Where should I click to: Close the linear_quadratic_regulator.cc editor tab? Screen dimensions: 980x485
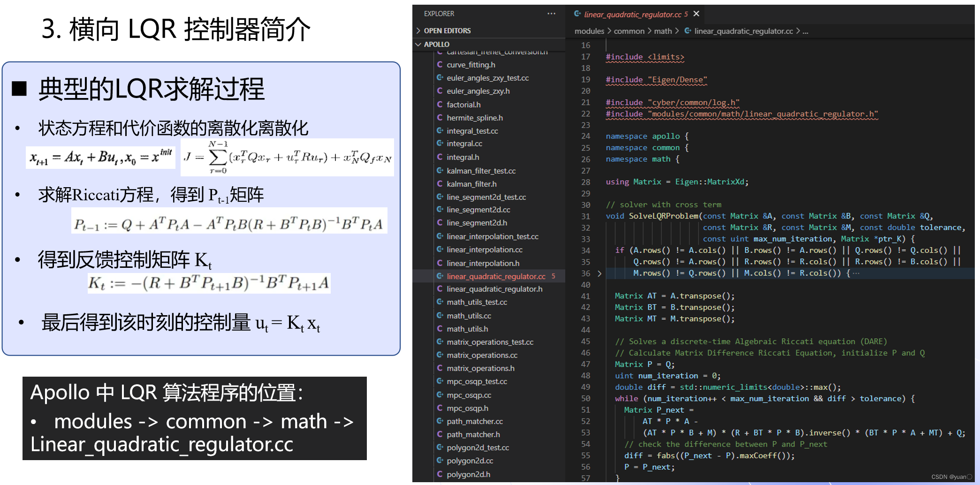pos(697,14)
